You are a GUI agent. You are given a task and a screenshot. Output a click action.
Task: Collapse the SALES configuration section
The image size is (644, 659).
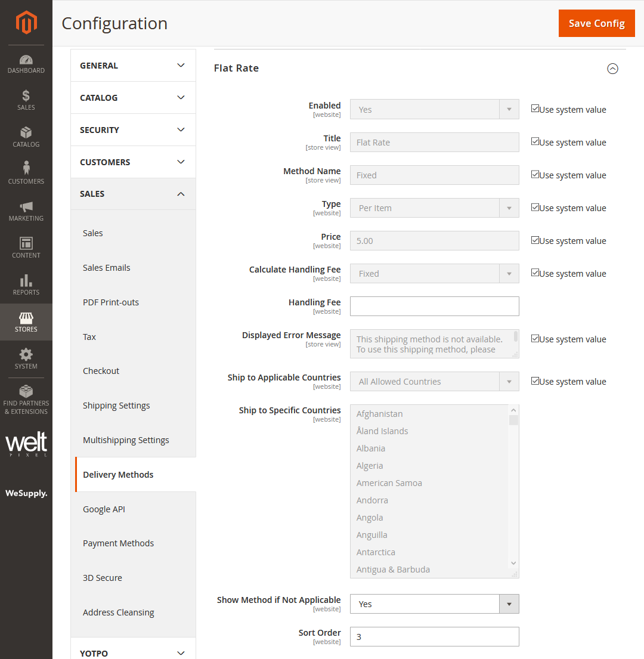click(x=133, y=194)
